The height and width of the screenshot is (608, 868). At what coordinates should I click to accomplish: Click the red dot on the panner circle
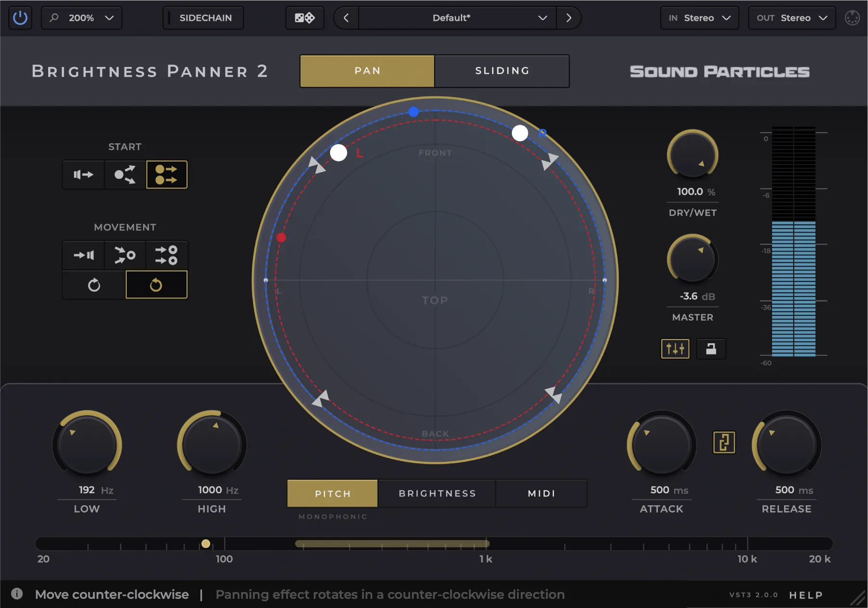pos(281,237)
